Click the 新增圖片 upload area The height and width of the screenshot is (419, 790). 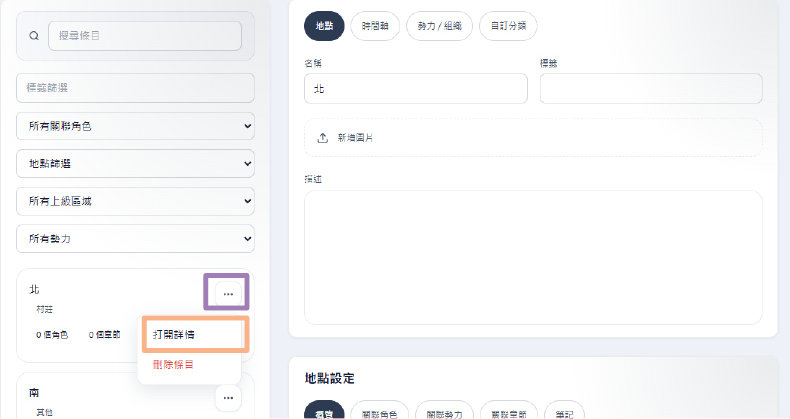[x=533, y=137]
